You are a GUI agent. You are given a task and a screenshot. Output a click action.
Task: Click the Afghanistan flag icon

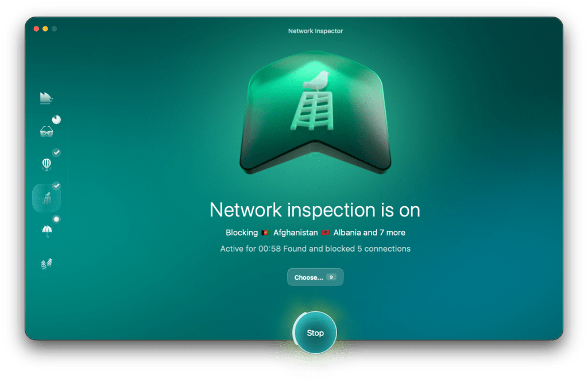(265, 233)
